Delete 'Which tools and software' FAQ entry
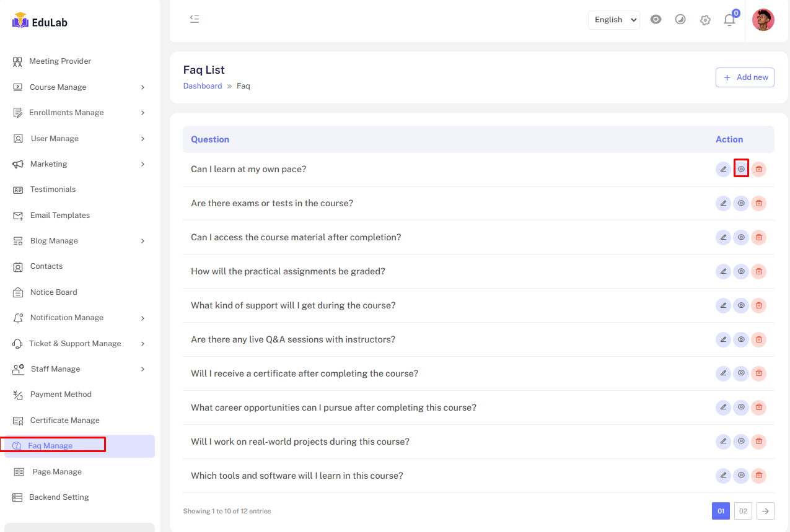790x532 pixels. point(759,476)
